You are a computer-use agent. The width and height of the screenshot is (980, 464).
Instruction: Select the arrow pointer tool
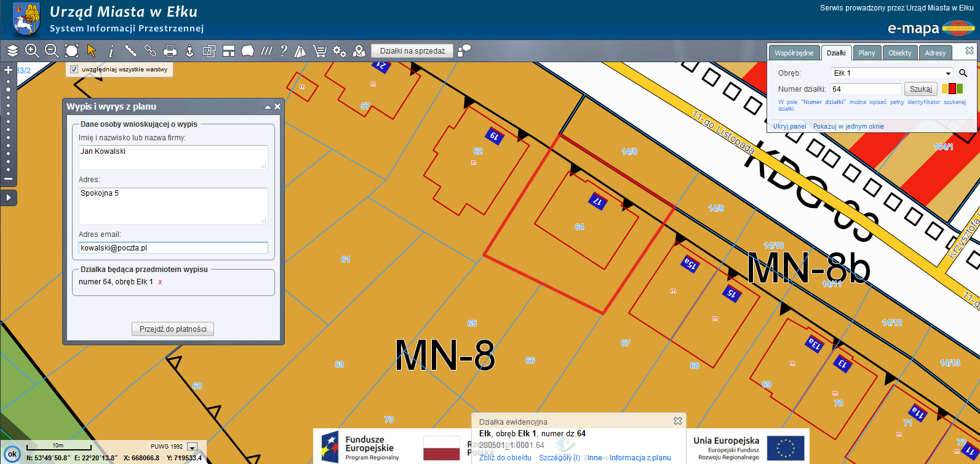pos(92,51)
